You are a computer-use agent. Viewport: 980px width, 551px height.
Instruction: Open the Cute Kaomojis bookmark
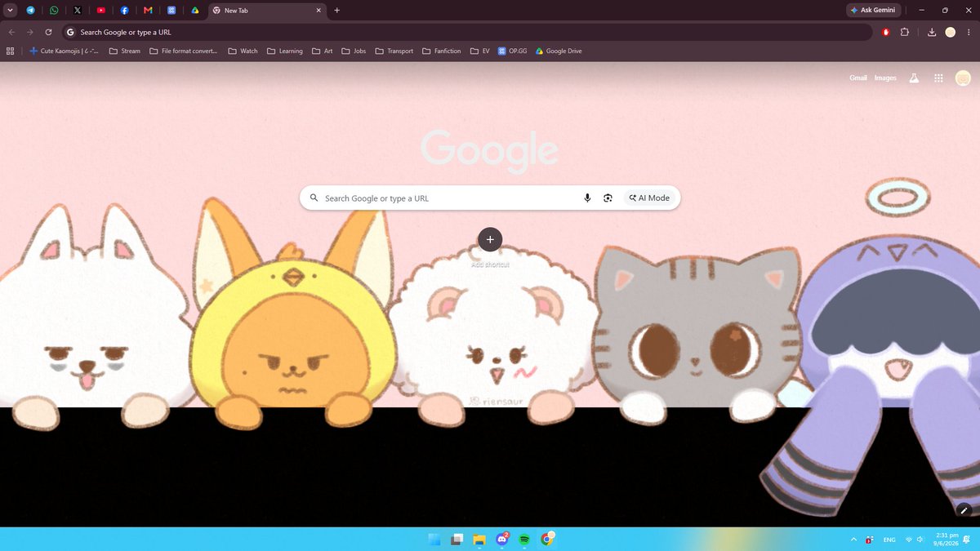click(x=64, y=51)
